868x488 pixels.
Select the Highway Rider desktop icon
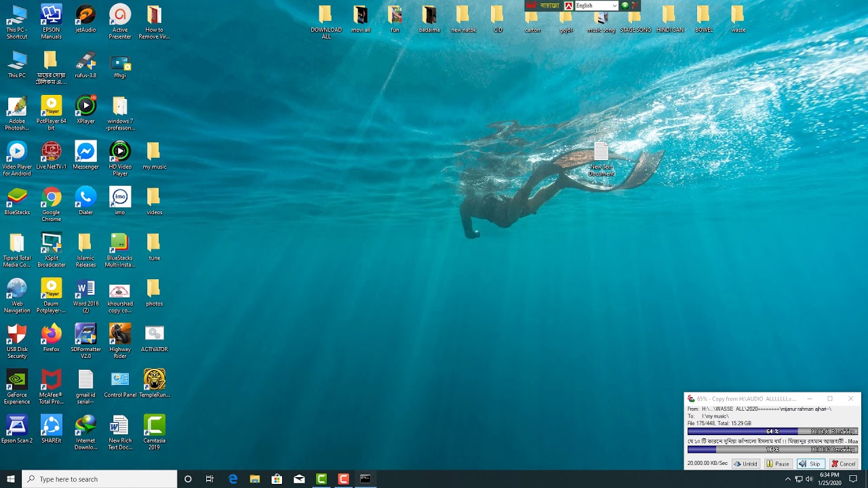pos(120,341)
